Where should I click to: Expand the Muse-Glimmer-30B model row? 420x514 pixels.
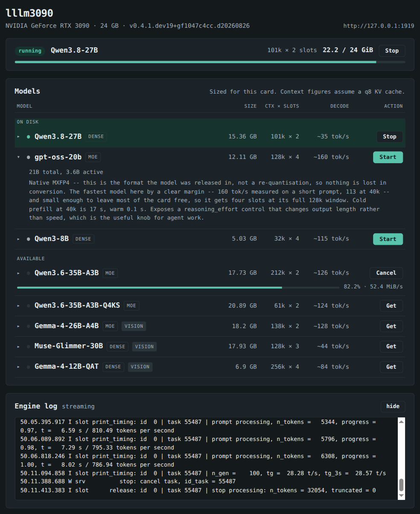point(18,347)
